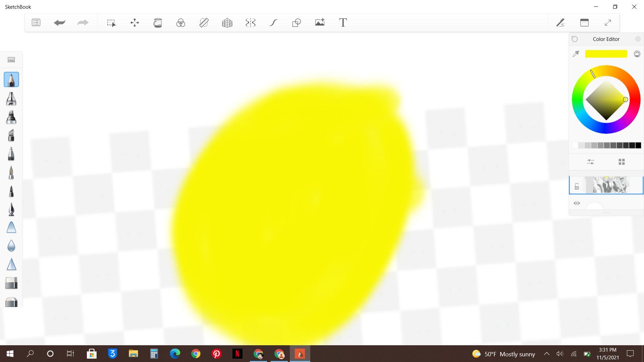Select the Flood Fill bucket tool
Image resolution: width=644 pixels, height=362 pixels.
click(x=158, y=23)
